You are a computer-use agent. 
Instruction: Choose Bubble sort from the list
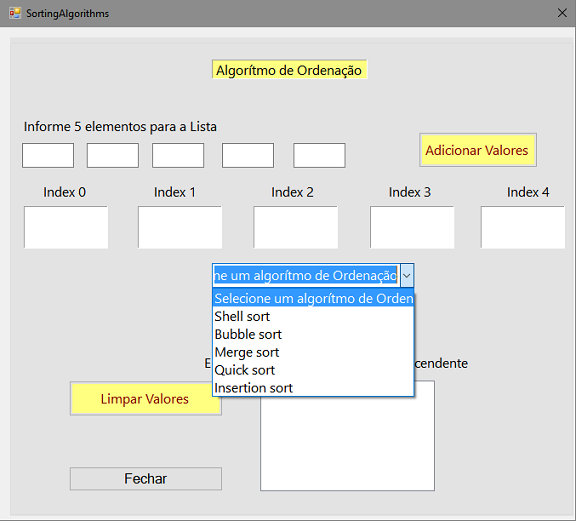pyautogui.click(x=313, y=334)
